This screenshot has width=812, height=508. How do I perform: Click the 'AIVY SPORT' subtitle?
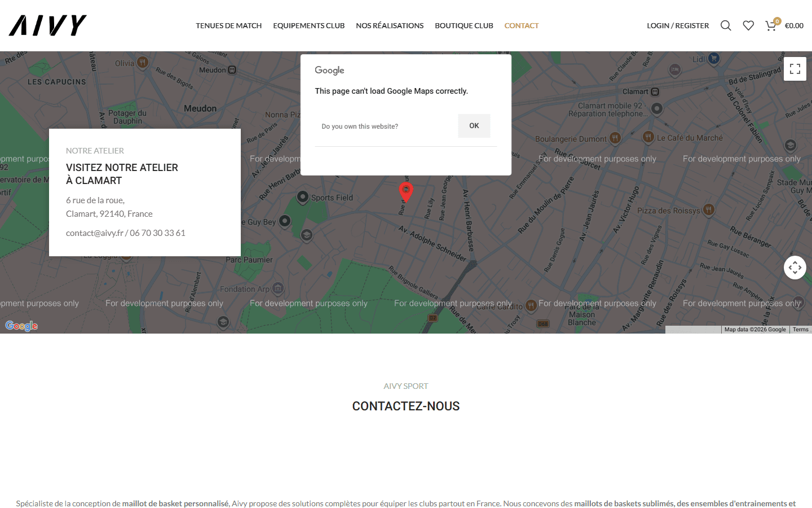pos(406,386)
